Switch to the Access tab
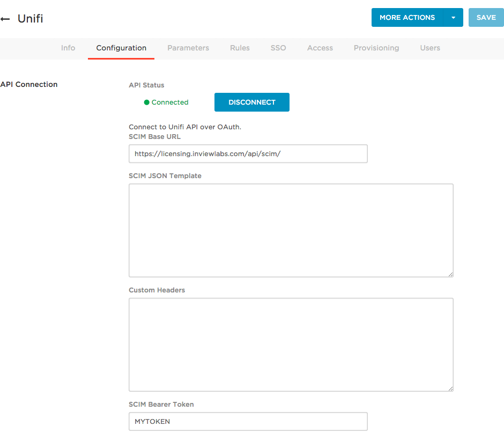The height and width of the screenshot is (433, 504). [320, 48]
